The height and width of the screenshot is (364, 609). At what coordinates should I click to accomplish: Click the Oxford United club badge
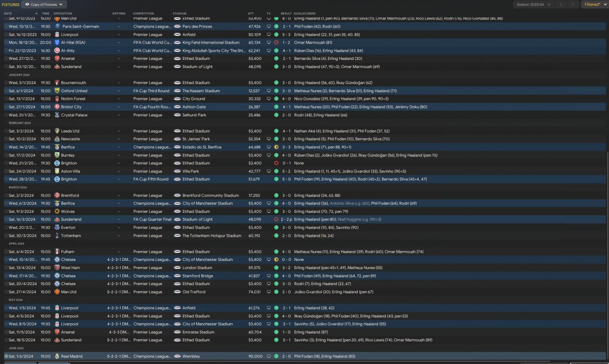pos(57,91)
